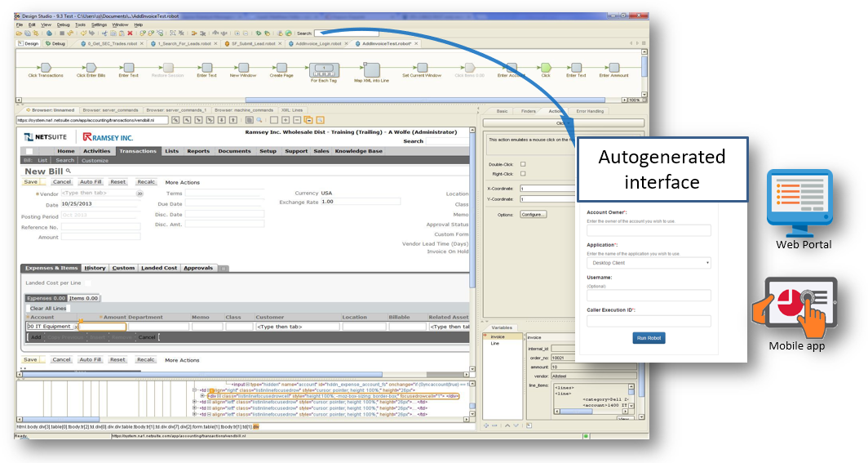This screenshot has width=868, height=463.
Task: Click the Caller Execution ID input field
Action: pyautogui.click(x=649, y=321)
